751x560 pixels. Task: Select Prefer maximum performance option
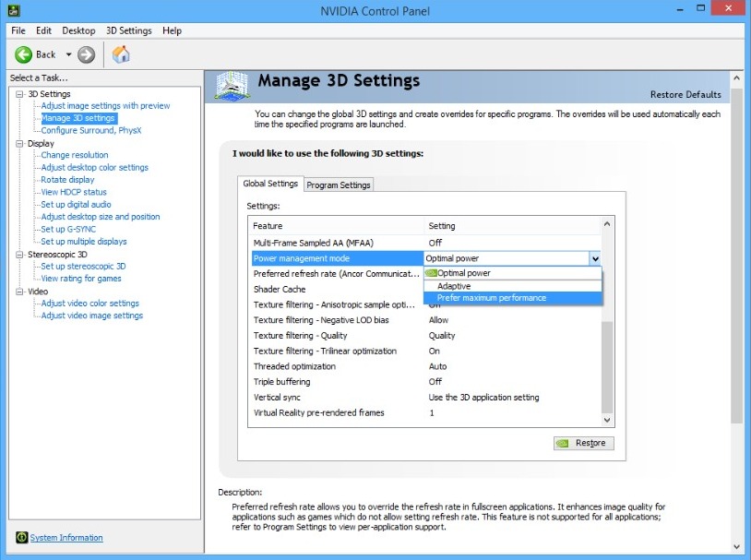[492, 298]
